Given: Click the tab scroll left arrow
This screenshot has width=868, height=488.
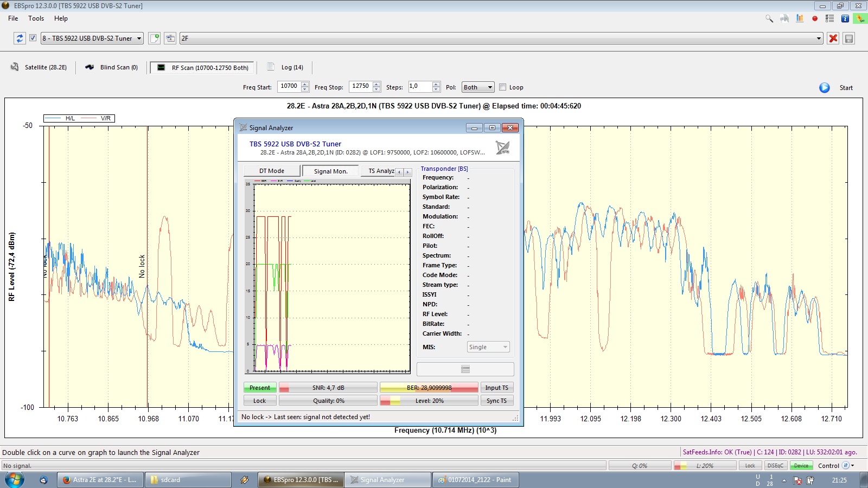Looking at the screenshot, I should click(399, 172).
